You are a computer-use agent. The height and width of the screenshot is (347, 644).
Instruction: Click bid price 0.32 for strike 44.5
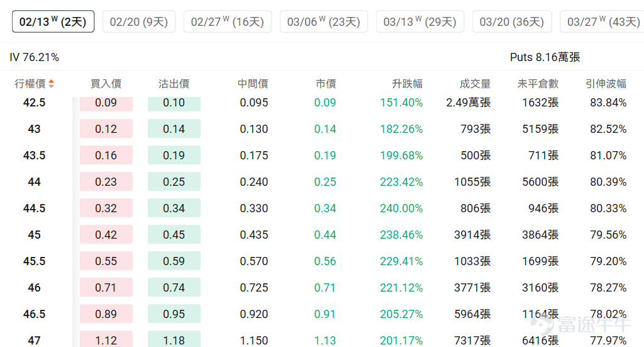[x=106, y=208]
